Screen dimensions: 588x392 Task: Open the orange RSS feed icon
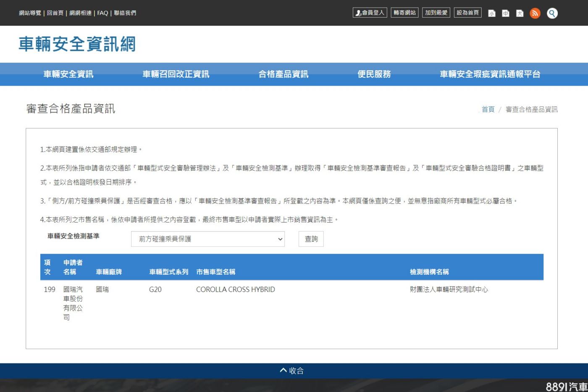click(x=535, y=13)
